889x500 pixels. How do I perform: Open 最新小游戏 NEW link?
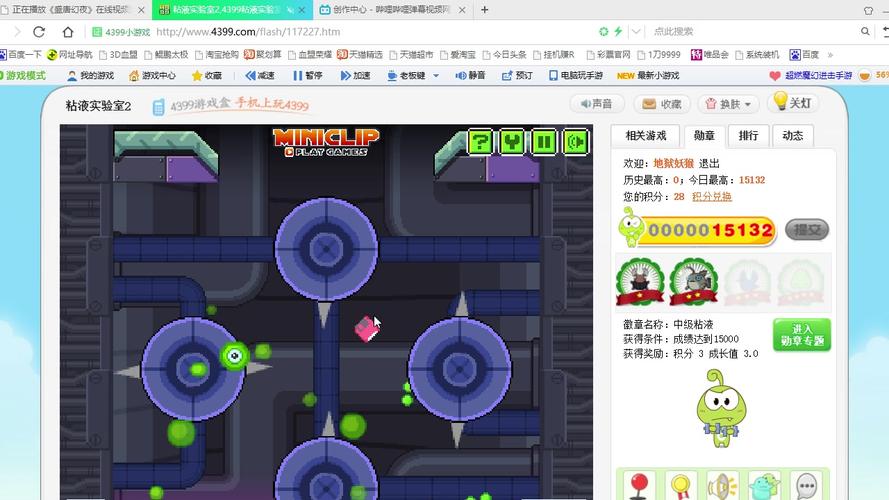click(647, 75)
